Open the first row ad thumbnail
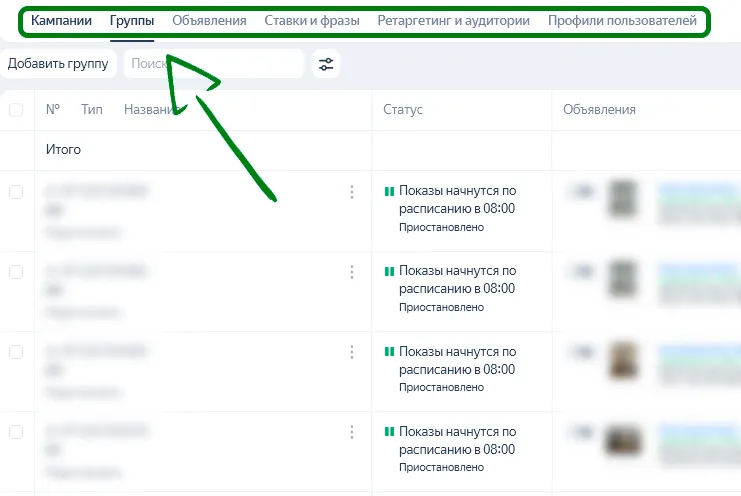This screenshot has width=741, height=496. [622, 198]
